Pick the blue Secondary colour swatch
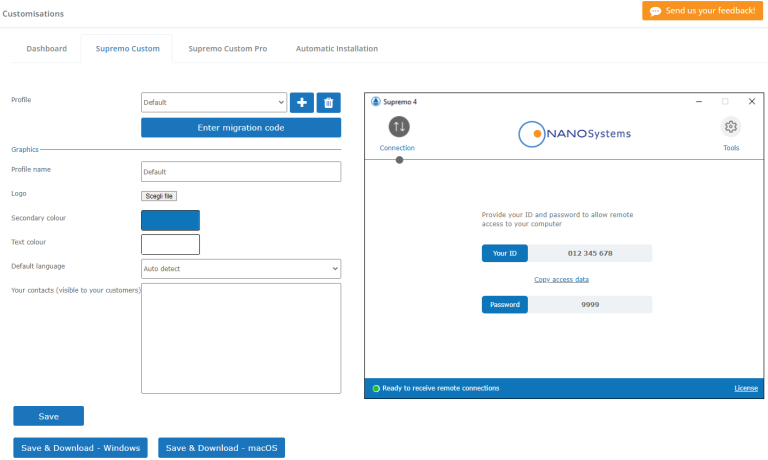768x460 pixels. tap(170, 220)
